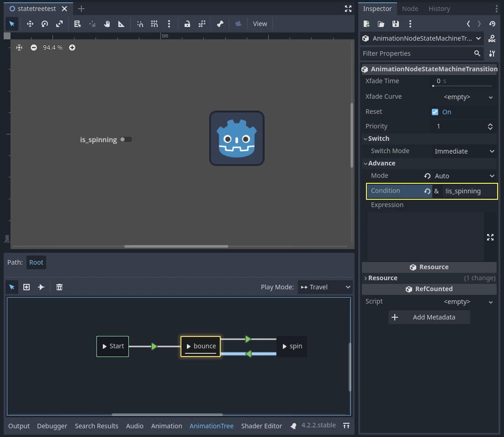Uncheck the Reset On checkbox
The height and width of the screenshot is (437, 504).
435,112
